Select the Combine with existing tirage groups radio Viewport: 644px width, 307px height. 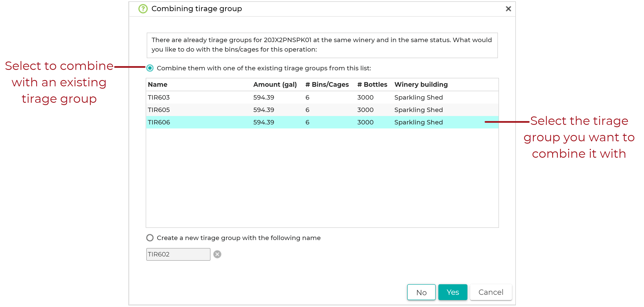[x=150, y=68]
